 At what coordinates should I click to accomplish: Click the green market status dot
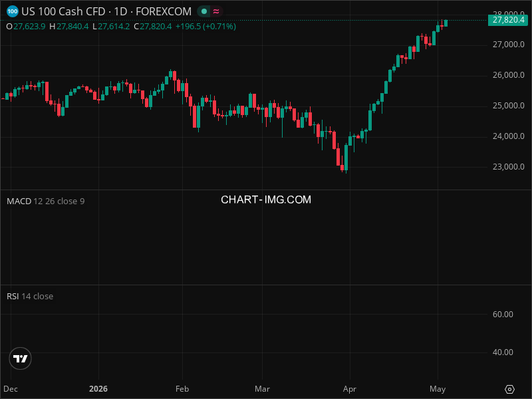(x=204, y=11)
